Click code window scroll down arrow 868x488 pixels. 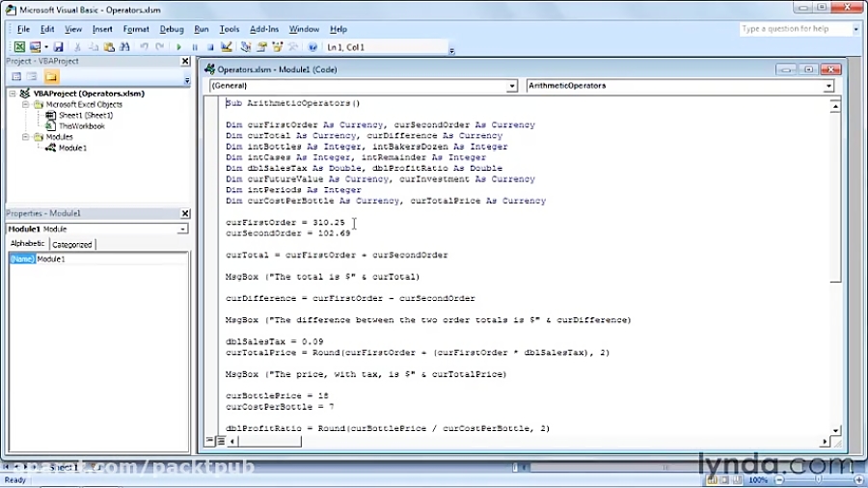835,430
